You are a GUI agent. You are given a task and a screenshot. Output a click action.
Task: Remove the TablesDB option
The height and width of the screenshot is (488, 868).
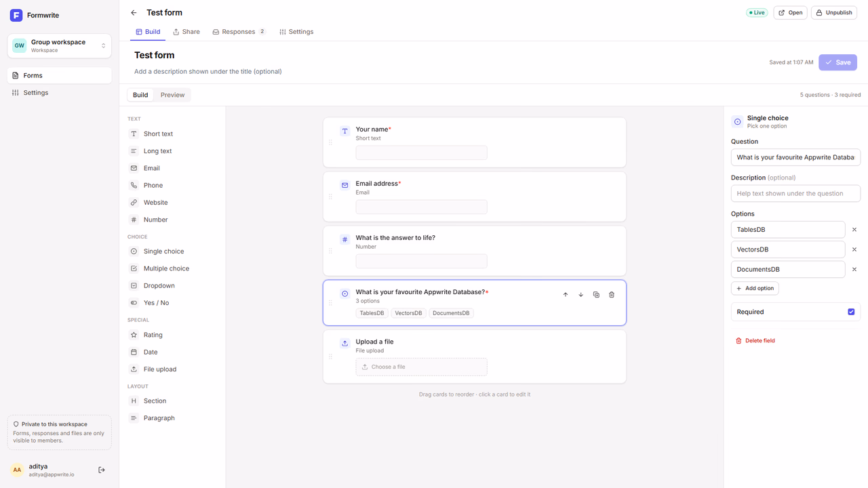pyautogui.click(x=854, y=230)
